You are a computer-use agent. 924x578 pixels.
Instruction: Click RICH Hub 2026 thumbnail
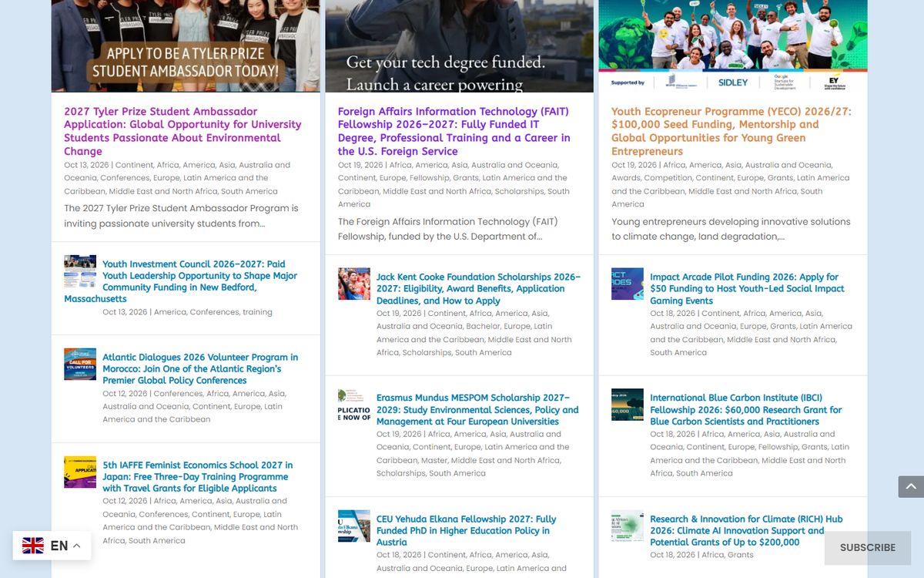[x=628, y=526]
